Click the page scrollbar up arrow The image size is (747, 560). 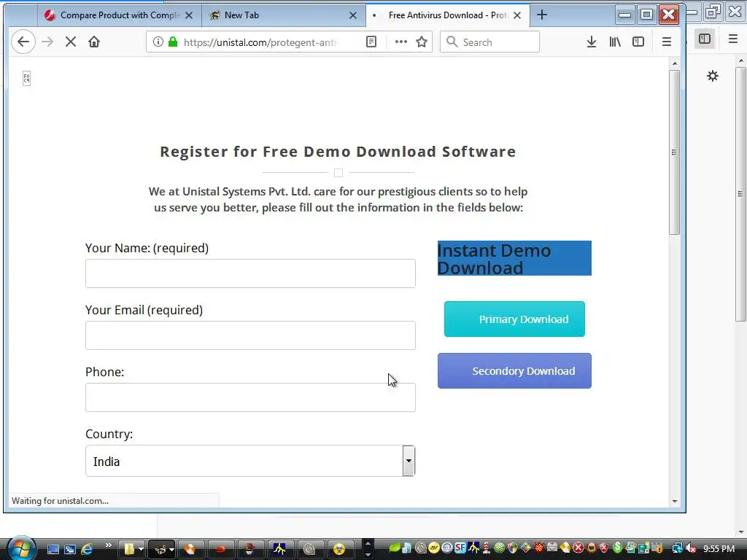pyautogui.click(x=675, y=63)
